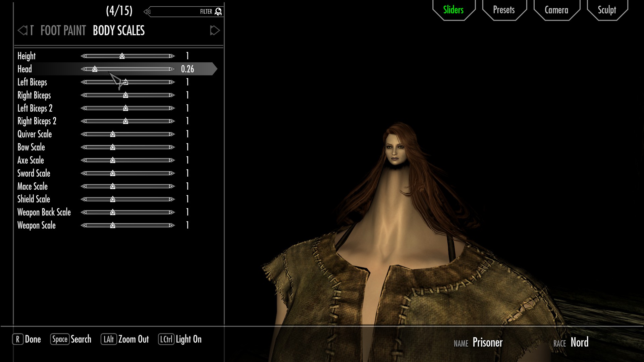Decrease Weapon Back Scale with left arrow

(84, 212)
